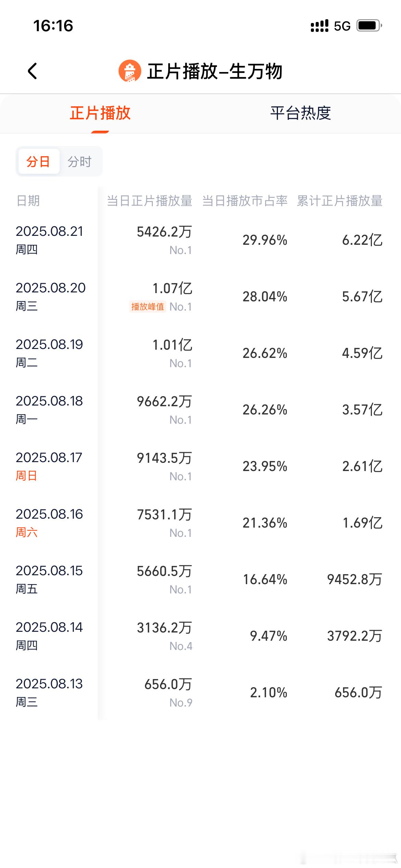This screenshot has height=868, width=401.
Task: Tap the signal strength bars icon
Action: [319, 26]
